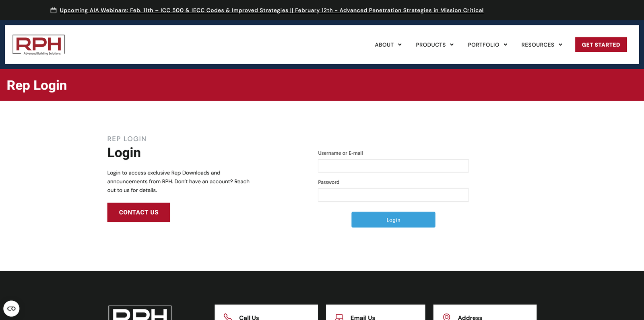Open the Upcoming AIA Webinars announcement link
This screenshot has height=320, width=644.
(271, 10)
